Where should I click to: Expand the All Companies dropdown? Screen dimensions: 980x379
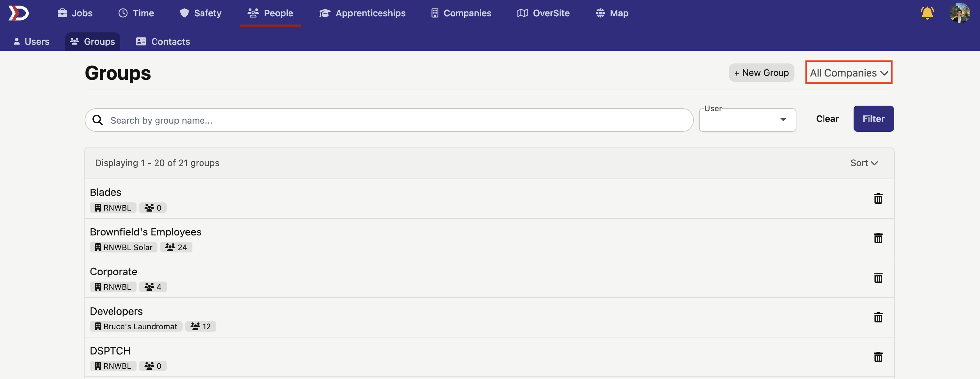coord(848,72)
